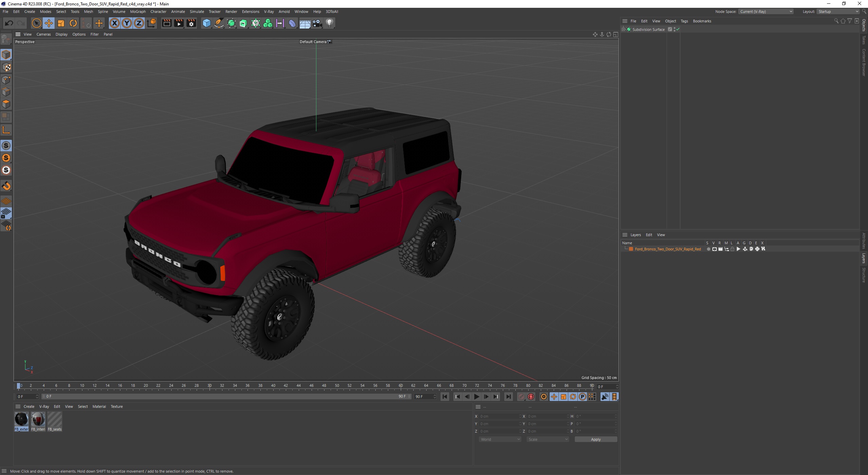
Task: Toggle position keyframe recording in timeline bar
Action: 554,397
